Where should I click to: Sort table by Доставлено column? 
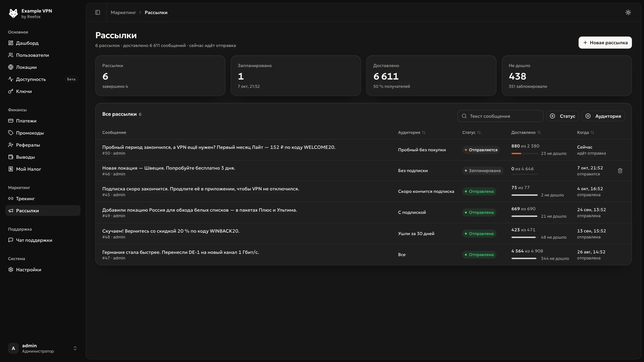coord(526,133)
